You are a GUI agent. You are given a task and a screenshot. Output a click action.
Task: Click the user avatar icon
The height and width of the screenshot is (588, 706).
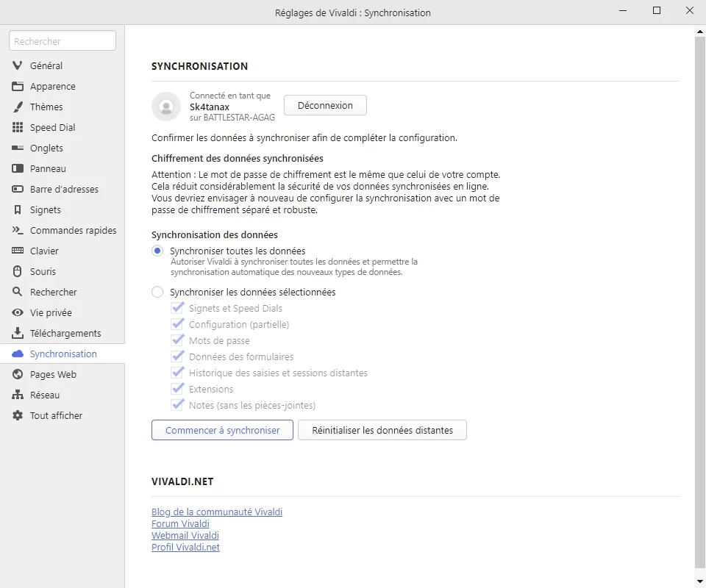166,107
